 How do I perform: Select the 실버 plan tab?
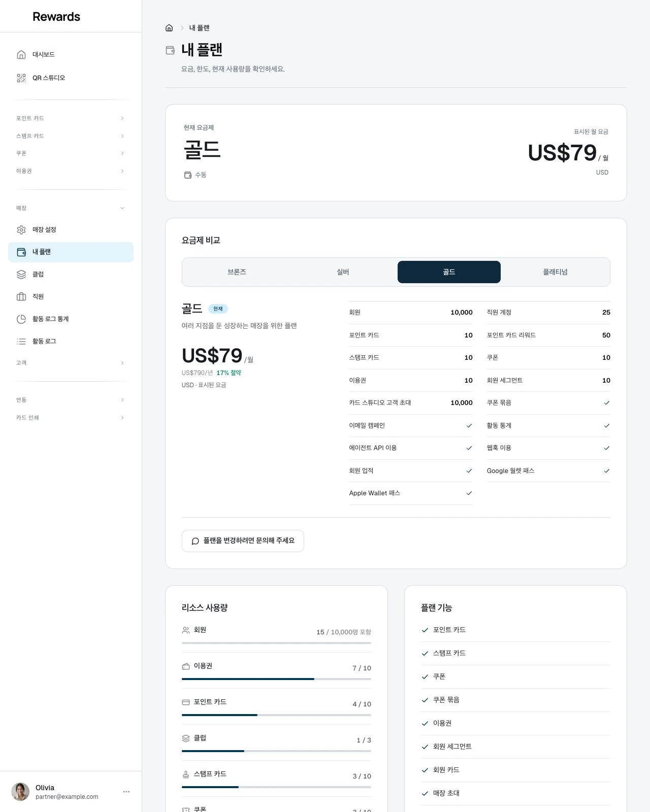(x=343, y=272)
